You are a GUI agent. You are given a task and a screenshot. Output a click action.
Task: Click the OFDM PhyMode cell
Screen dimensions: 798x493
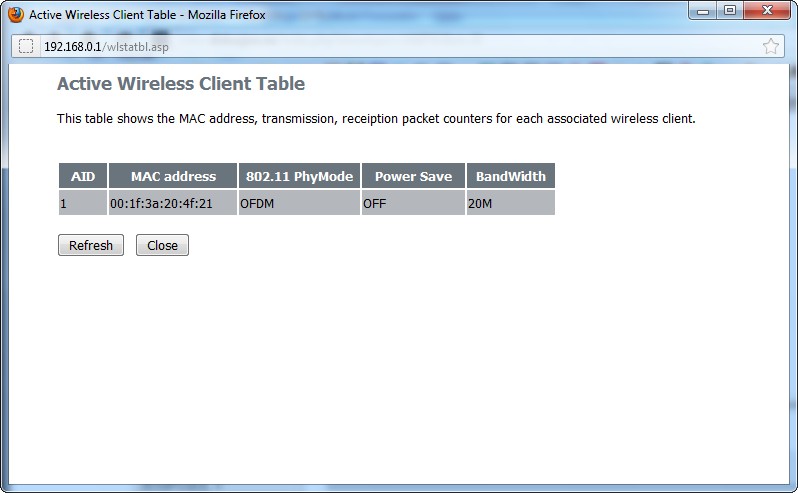tap(299, 203)
